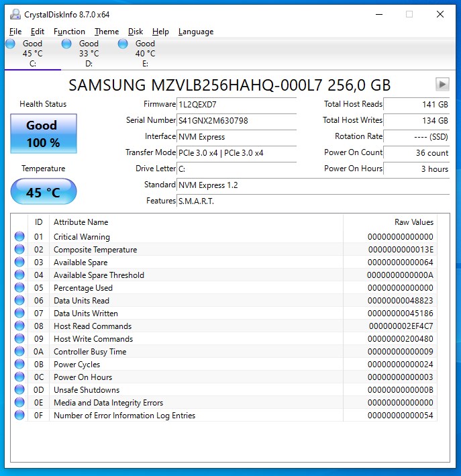
Task: Click the status icon for Data Units Read
Action: [x=19, y=300]
